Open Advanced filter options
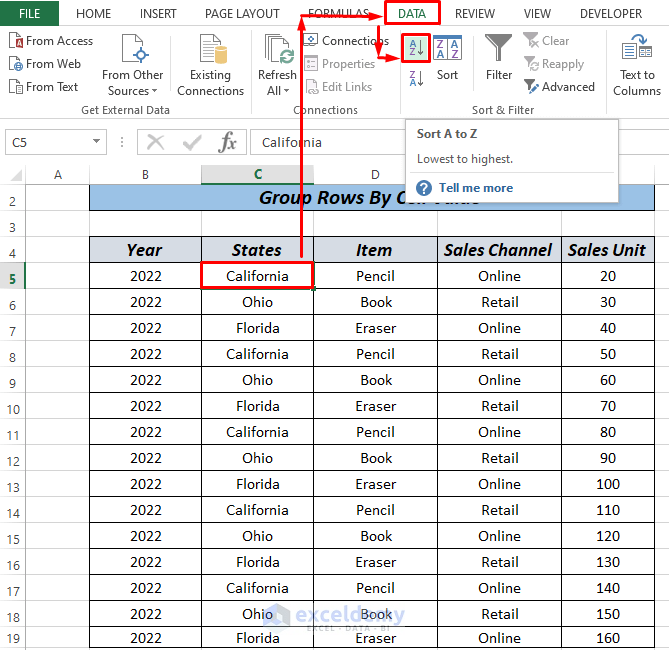The width and height of the screenshot is (669, 650). coord(559,87)
